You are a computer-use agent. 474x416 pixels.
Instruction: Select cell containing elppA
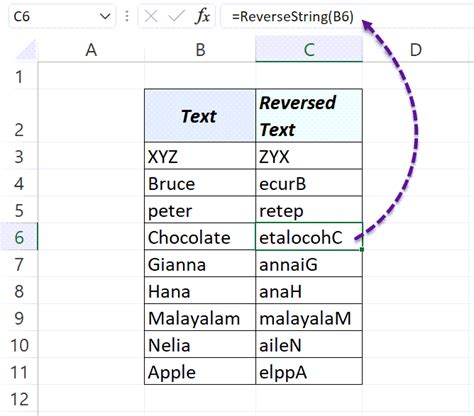pyautogui.click(x=309, y=372)
